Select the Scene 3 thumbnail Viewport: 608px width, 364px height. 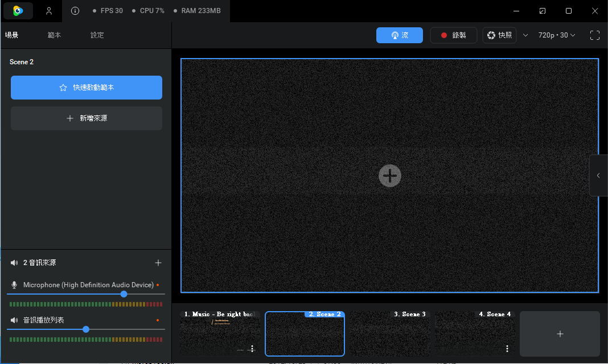point(390,333)
